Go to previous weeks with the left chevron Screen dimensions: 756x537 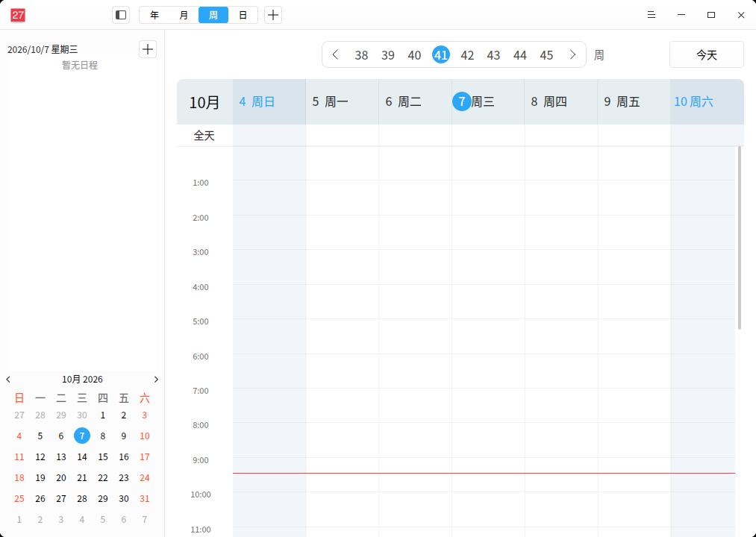pyautogui.click(x=336, y=54)
